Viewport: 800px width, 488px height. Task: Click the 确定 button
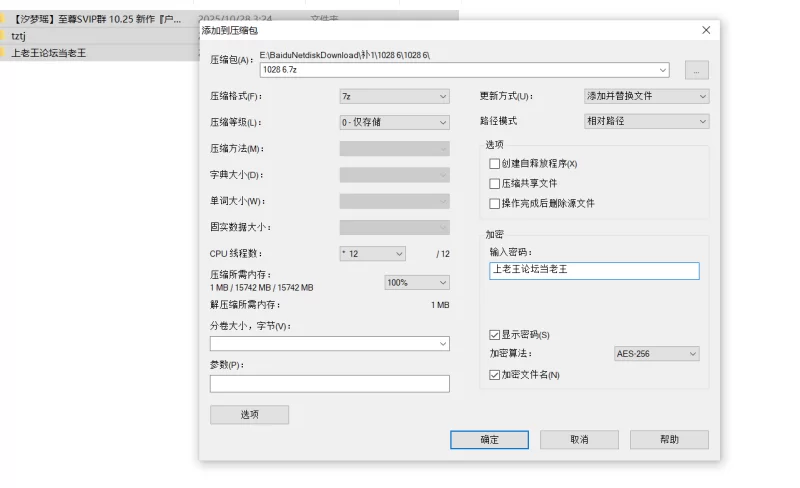[489, 440]
